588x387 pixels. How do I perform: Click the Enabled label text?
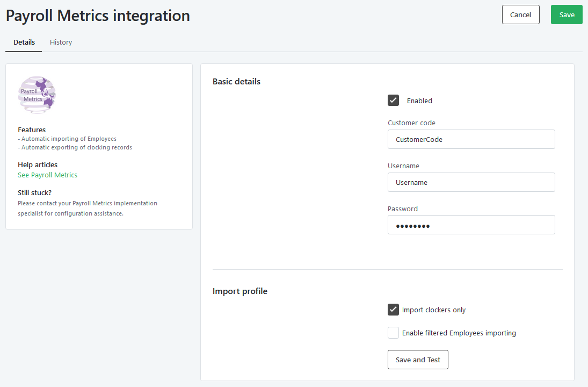pos(419,101)
